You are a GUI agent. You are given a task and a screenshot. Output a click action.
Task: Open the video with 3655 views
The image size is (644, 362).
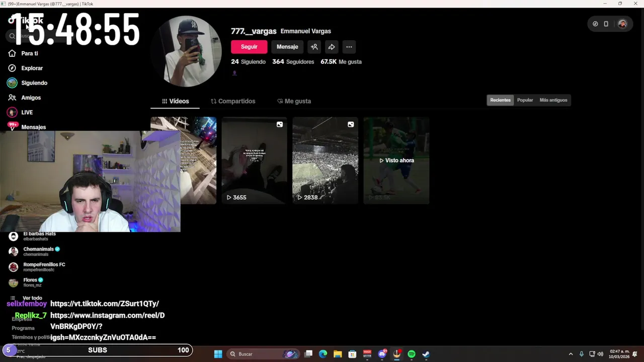[x=254, y=160]
